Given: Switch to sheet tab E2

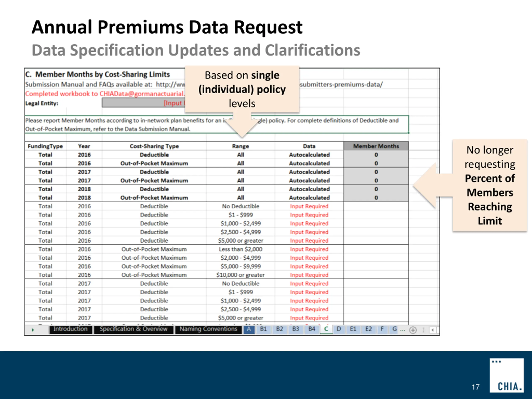Looking at the screenshot, I should coord(368,329).
